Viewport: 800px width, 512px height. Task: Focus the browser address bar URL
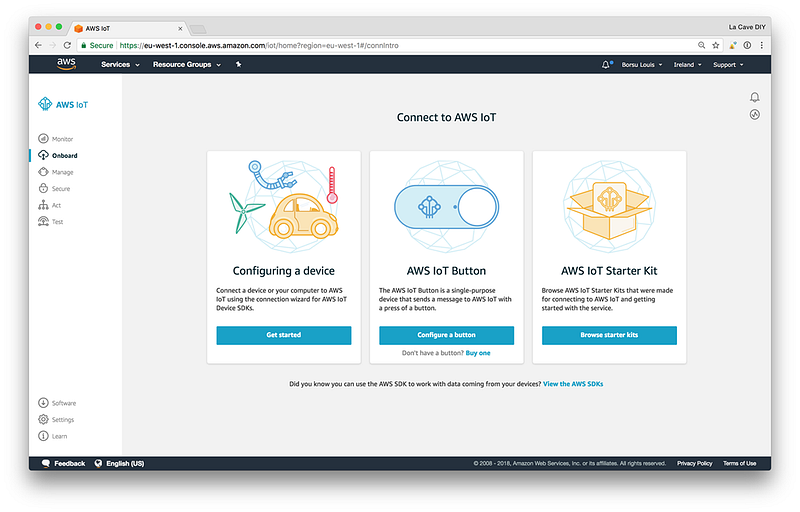(x=259, y=45)
